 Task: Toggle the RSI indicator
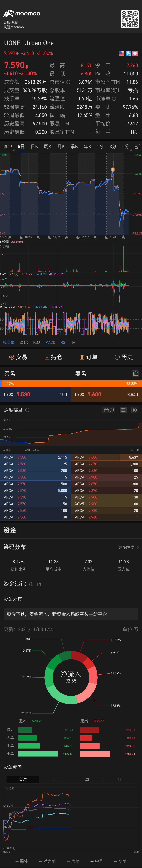(63, 342)
